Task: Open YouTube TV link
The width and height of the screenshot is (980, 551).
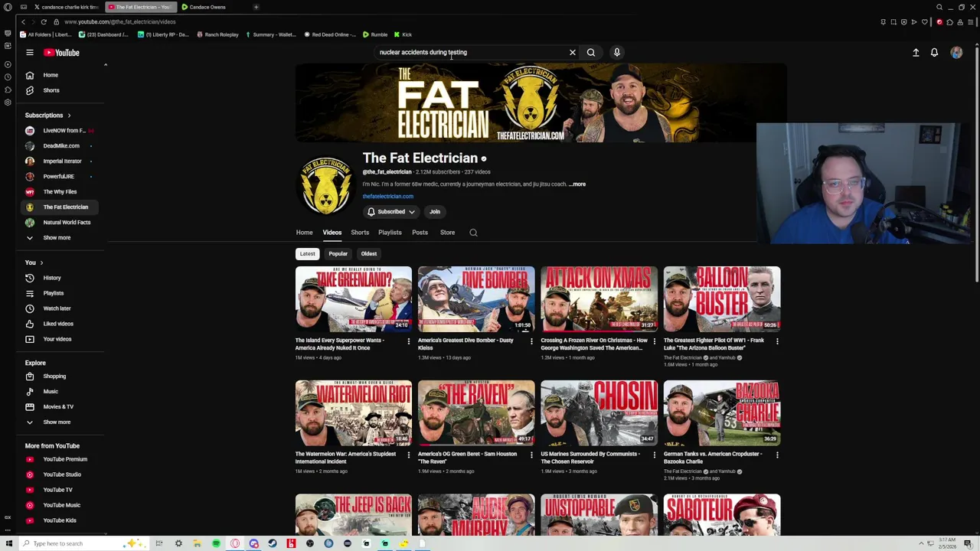Action: coord(61,490)
